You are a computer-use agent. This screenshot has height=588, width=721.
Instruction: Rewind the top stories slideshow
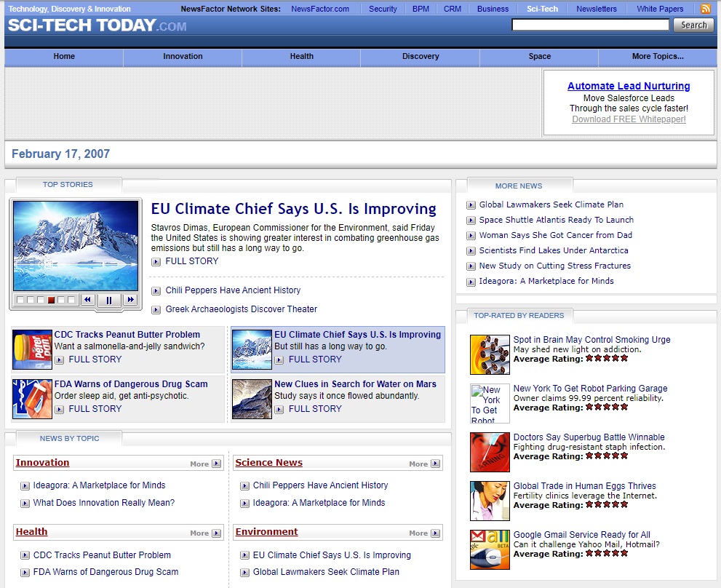(87, 300)
